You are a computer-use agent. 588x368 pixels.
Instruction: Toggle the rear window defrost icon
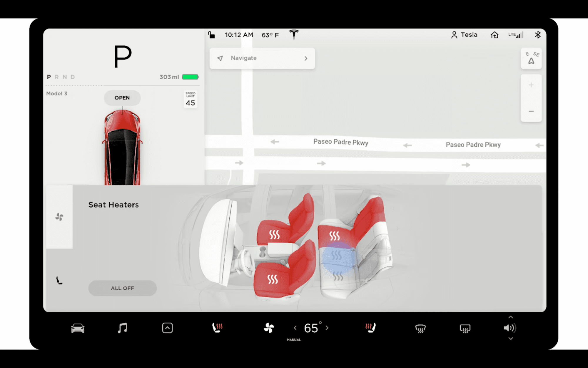(x=465, y=328)
